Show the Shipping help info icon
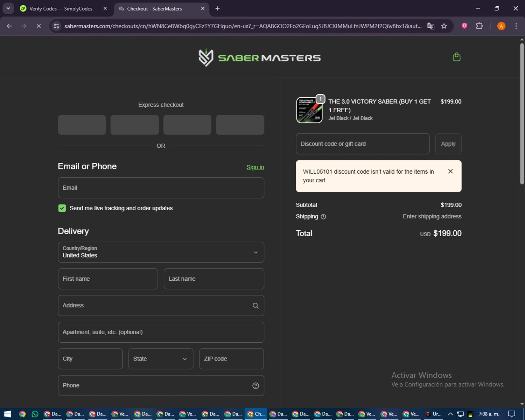 (323, 217)
